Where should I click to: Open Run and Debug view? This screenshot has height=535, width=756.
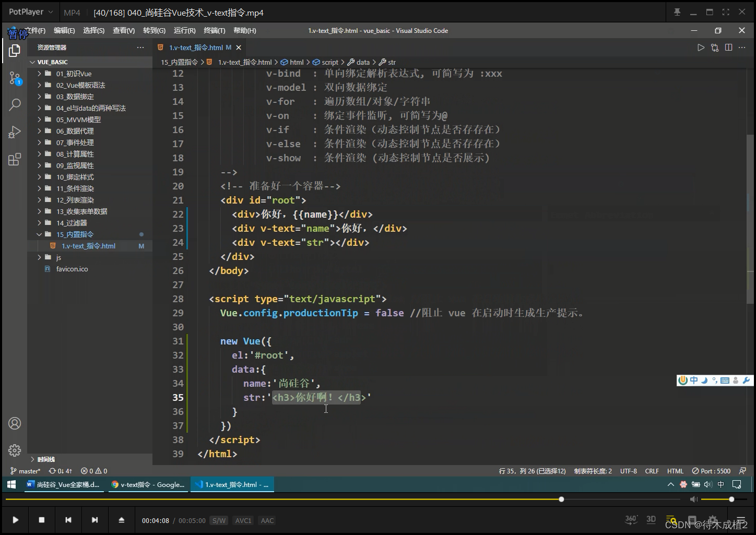(x=15, y=132)
